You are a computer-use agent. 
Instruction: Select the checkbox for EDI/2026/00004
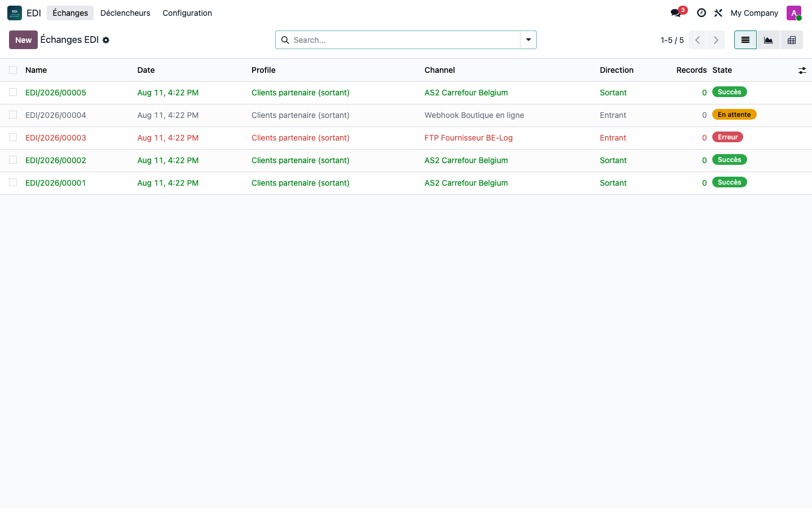[x=13, y=115]
